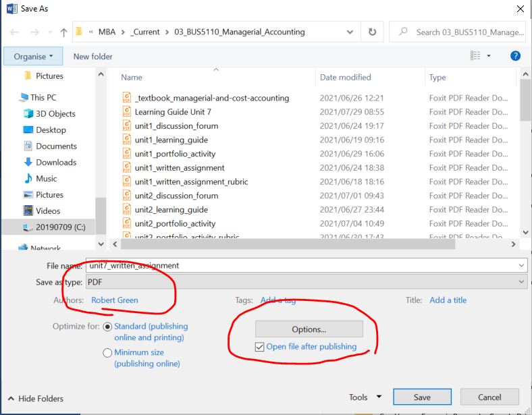Image resolution: width=532 pixels, height=415 pixels.
Task: Click the File name text field
Action: [x=301, y=265]
